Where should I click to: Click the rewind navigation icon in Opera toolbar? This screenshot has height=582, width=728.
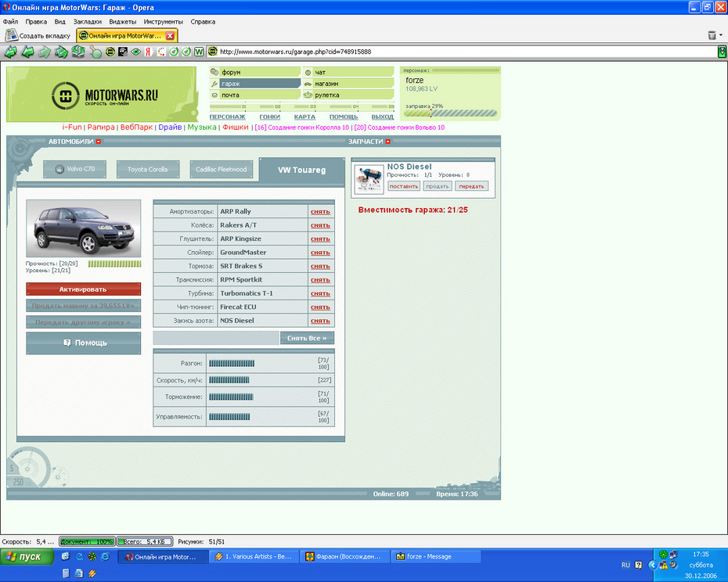[x=11, y=52]
